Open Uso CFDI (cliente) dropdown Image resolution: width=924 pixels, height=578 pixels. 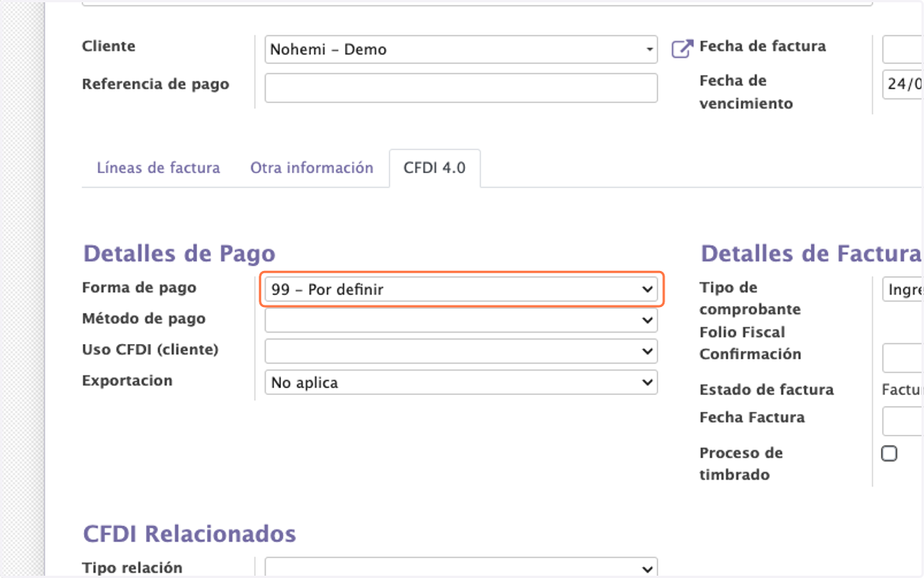pyautogui.click(x=461, y=351)
